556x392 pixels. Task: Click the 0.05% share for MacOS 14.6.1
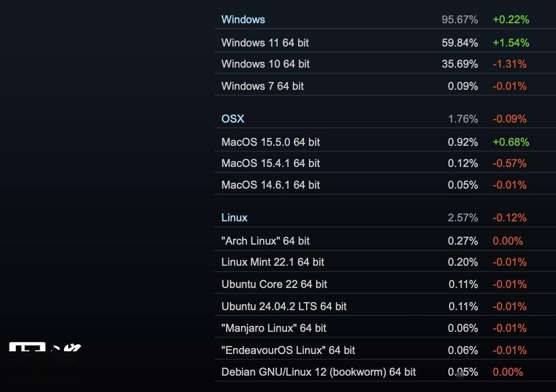coord(463,185)
